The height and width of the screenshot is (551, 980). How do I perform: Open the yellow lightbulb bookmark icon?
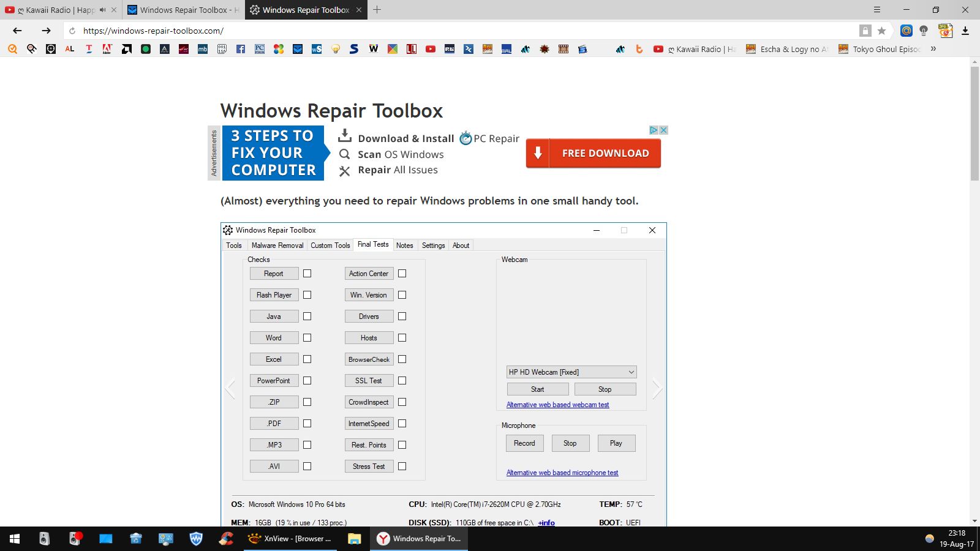point(336,49)
